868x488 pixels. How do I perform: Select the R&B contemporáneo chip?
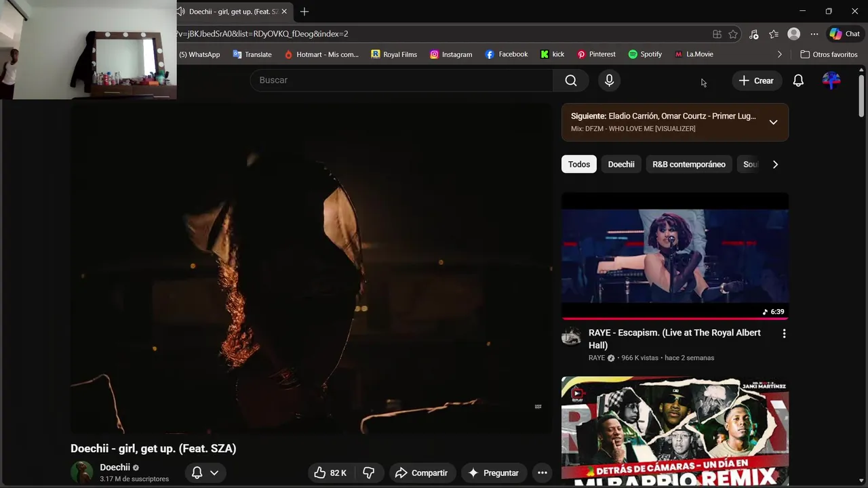click(x=689, y=165)
